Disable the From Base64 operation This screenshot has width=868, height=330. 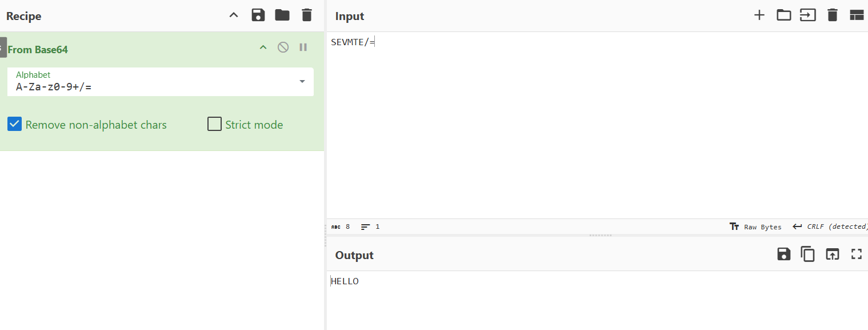(x=283, y=47)
